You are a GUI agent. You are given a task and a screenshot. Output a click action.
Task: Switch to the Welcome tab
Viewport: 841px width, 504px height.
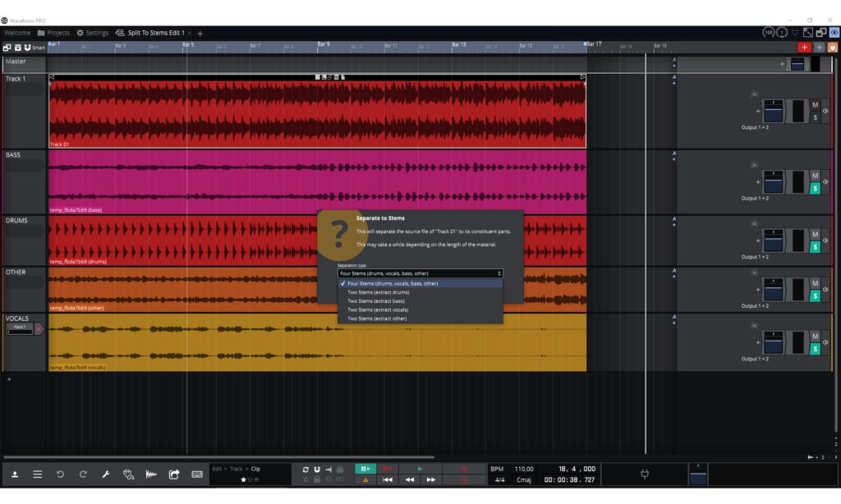(x=18, y=33)
